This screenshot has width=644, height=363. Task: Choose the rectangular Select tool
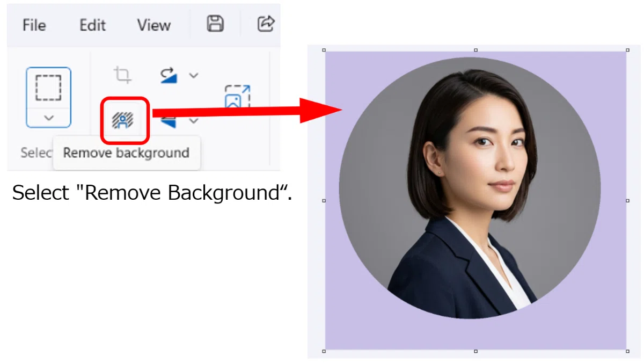pos(48,88)
